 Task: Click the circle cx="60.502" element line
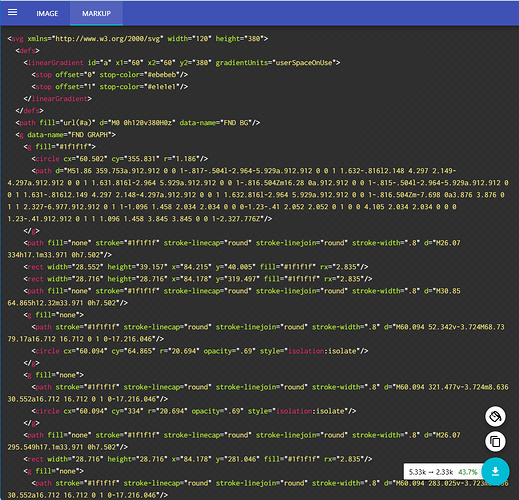pyautogui.click(x=120, y=159)
